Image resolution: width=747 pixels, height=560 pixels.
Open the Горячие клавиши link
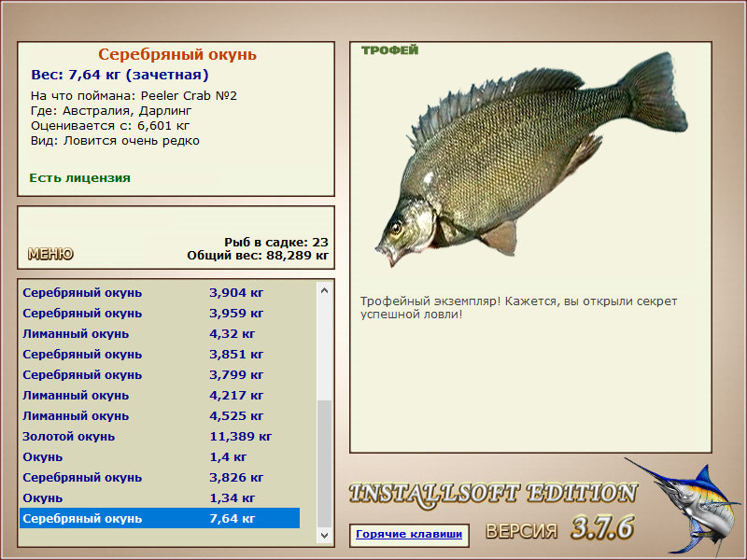click(x=409, y=534)
